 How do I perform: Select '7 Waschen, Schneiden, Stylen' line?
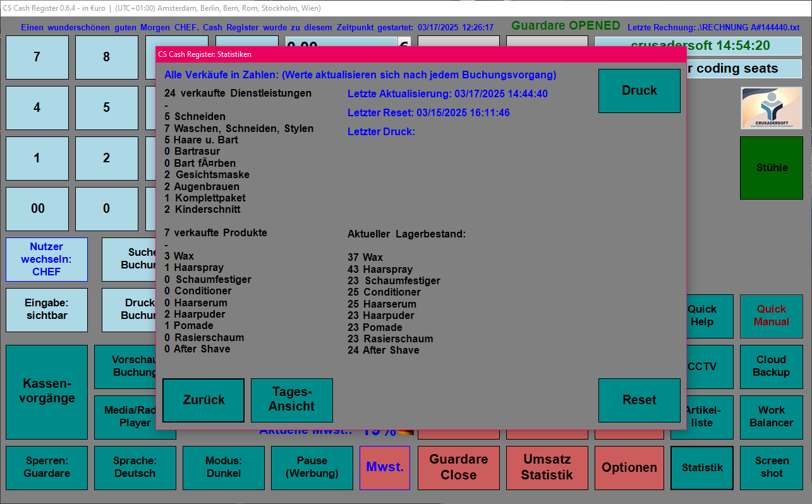[x=239, y=128]
